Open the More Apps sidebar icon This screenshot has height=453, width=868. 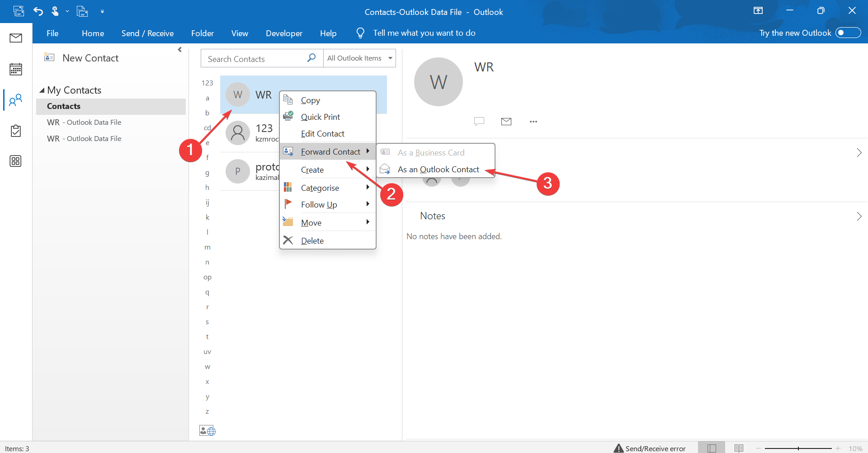16,161
